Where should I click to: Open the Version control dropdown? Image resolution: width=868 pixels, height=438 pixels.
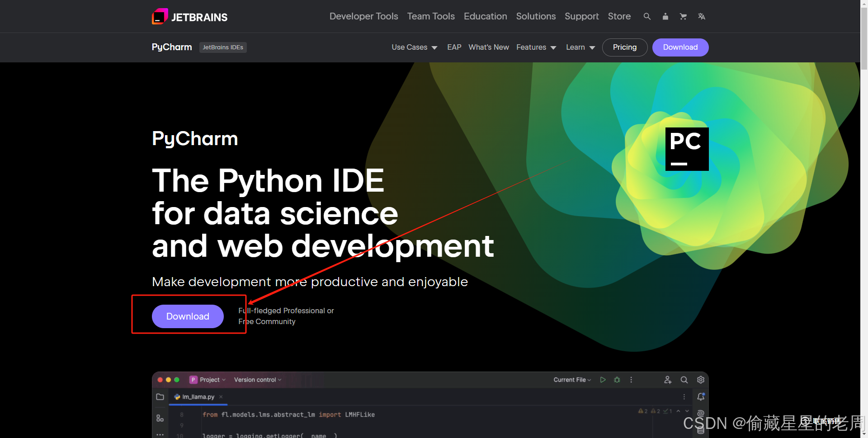(258, 380)
